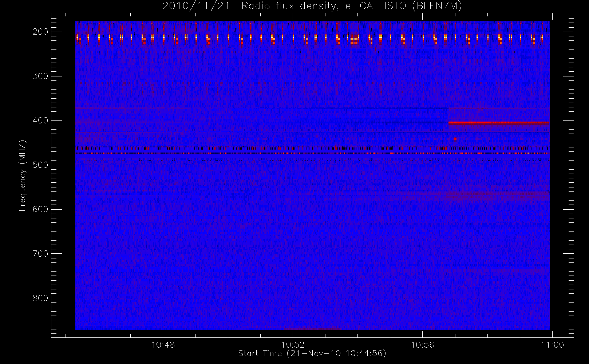Click the 10:48 time tick label
Image resolution: width=589 pixels, height=364 pixels.
coord(163,344)
